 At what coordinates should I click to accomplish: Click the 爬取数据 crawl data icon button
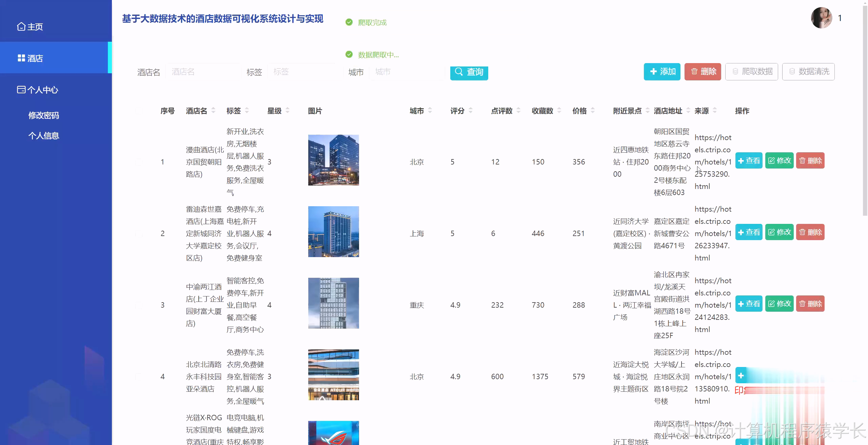tap(751, 72)
